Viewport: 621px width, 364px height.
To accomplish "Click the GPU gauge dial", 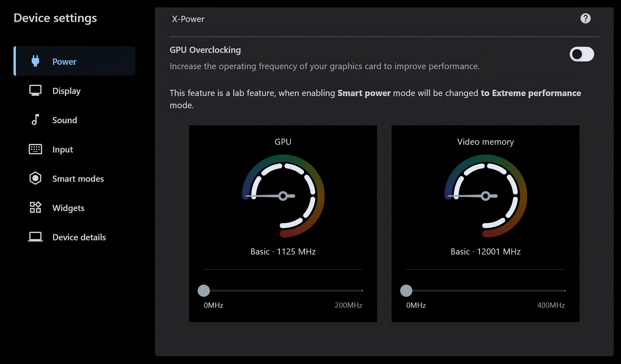I will tap(283, 196).
